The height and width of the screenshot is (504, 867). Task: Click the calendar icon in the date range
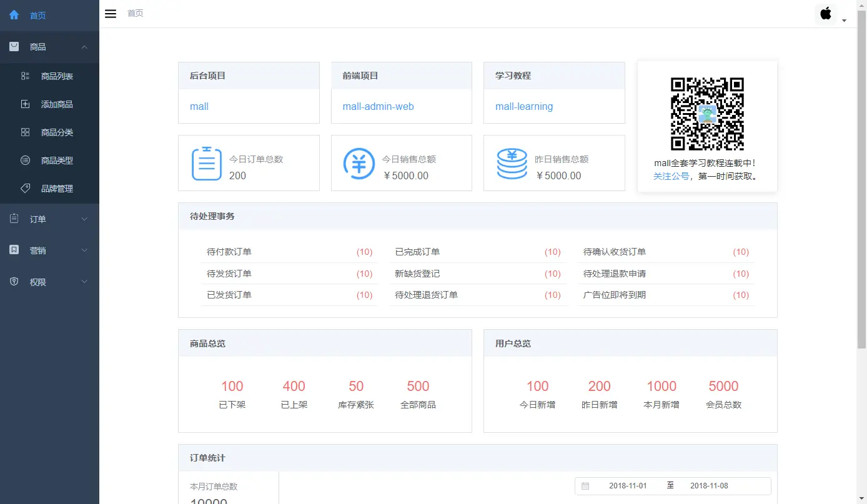585,486
